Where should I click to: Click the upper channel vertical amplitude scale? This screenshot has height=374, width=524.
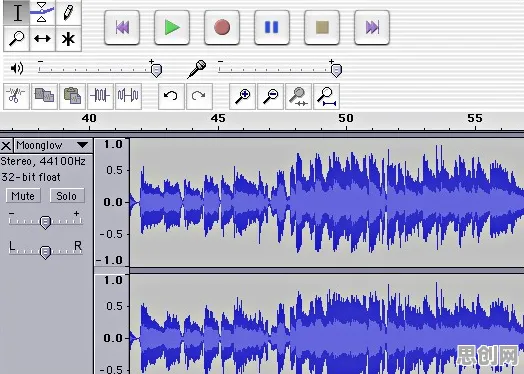[112, 202]
